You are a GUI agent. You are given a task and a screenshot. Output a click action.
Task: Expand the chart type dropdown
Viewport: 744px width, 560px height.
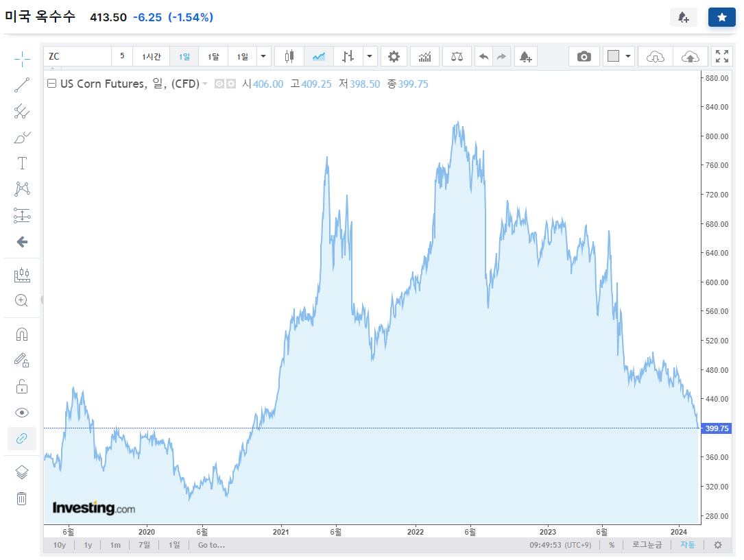370,56
